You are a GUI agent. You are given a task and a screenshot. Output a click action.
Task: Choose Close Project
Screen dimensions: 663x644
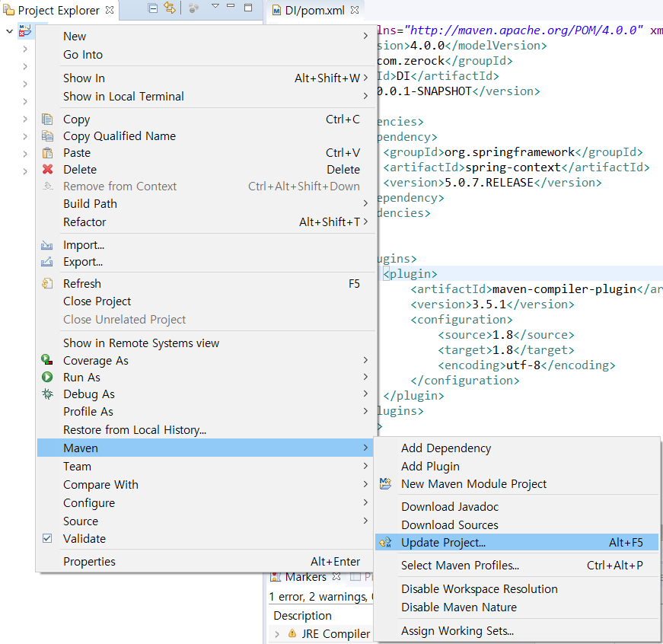pos(206,301)
